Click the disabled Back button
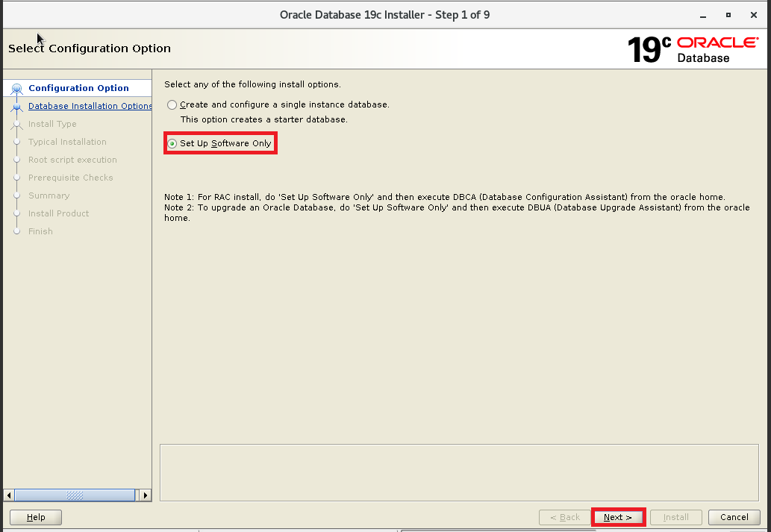This screenshot has width=771, height=532. [x=564, y=517]
